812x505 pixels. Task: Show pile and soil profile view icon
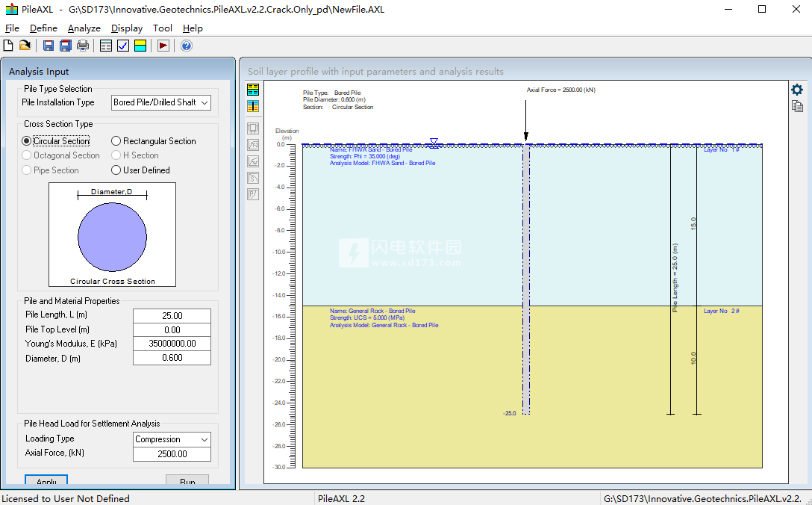[x=253, y=106]
